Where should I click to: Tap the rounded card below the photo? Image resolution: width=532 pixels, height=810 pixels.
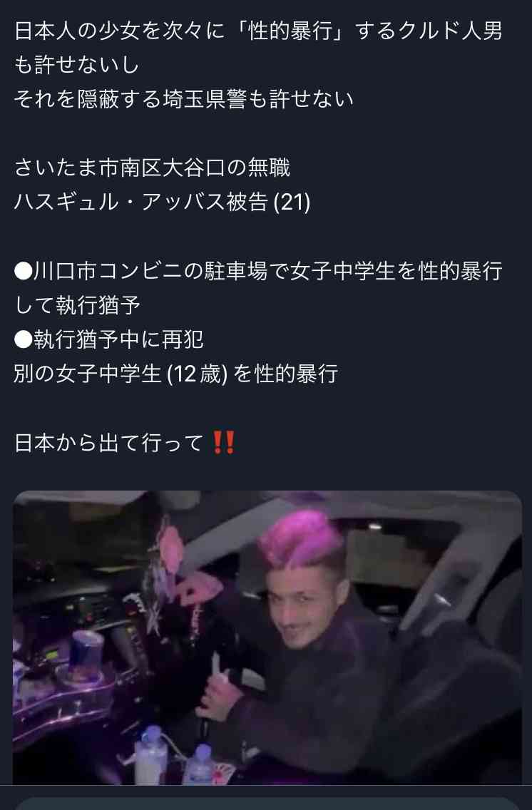(x=266, y=804)
